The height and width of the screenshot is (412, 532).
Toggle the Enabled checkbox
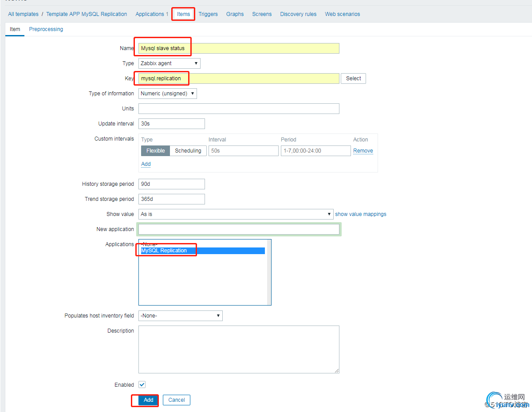click(x=142, y=385)
